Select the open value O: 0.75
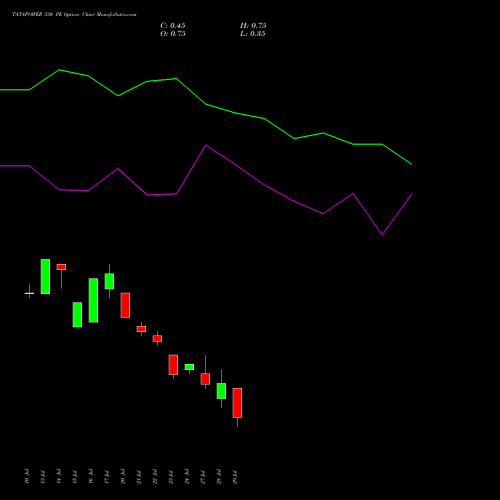Screen dimensions: 500x500 [173, 34]
